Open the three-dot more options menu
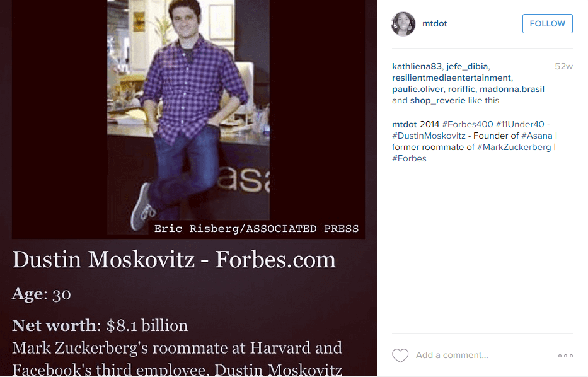Image resolution: width=588 pixels, height=377 pixels. pyautogui.click(x=565, y=356)
